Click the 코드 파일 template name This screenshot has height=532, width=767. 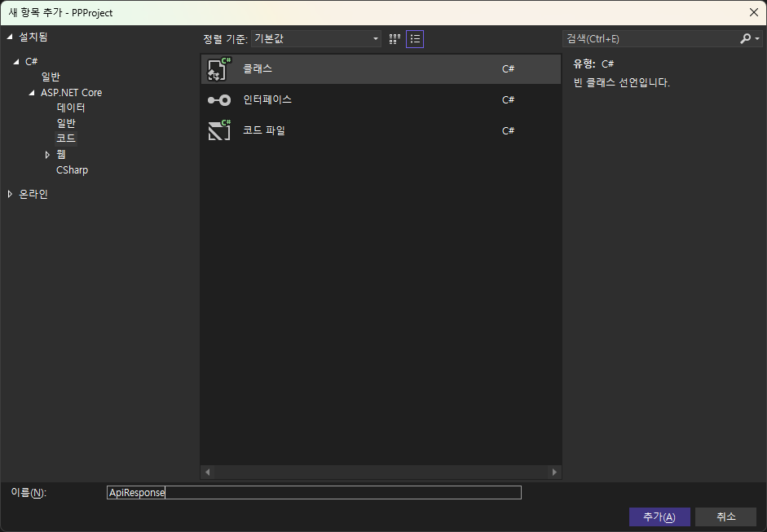[264, 130]
